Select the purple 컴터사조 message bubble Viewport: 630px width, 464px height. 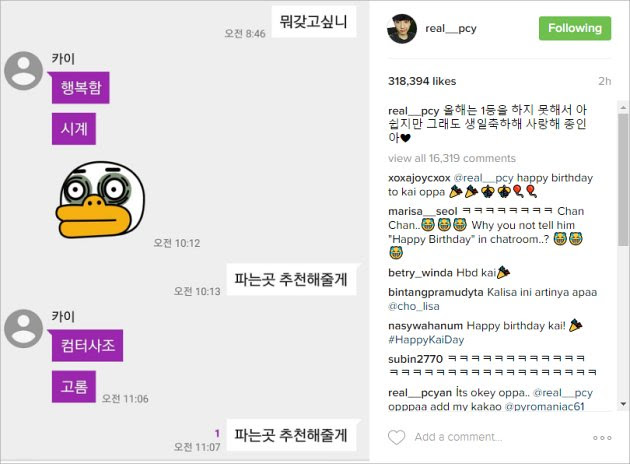click(x=87, y=346)
